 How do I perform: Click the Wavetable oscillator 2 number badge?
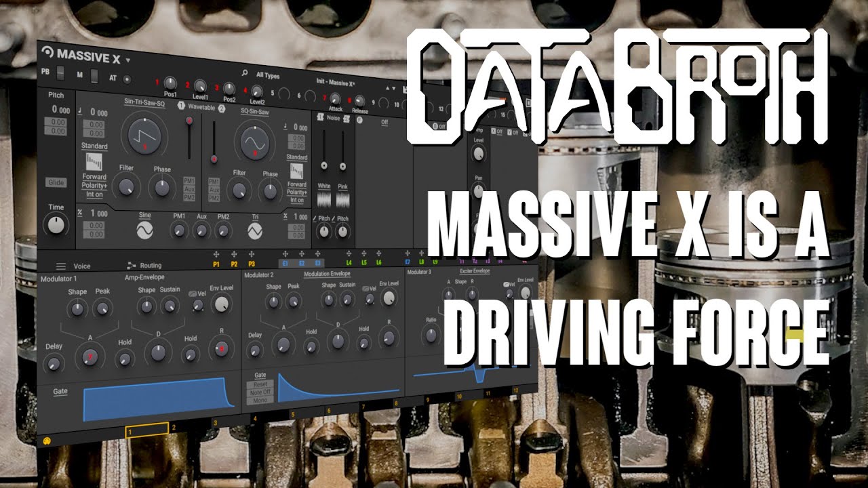(222, 108)
